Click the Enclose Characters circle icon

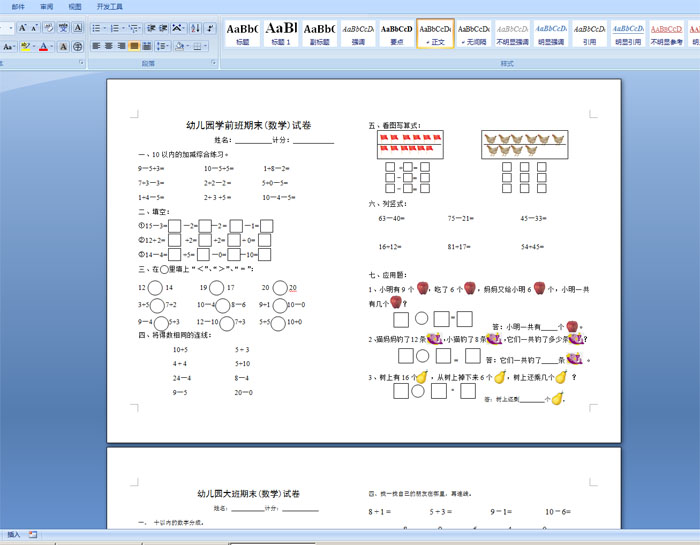pyautogui.click(x=78, y=46)
